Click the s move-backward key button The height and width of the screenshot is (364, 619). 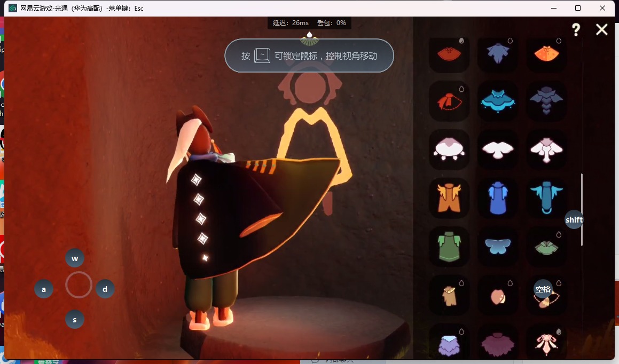pyautogui.click(x=75, y=320)
